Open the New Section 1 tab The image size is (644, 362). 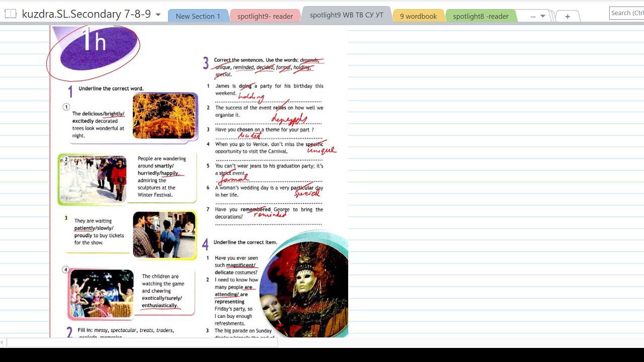tap(198, 16)
